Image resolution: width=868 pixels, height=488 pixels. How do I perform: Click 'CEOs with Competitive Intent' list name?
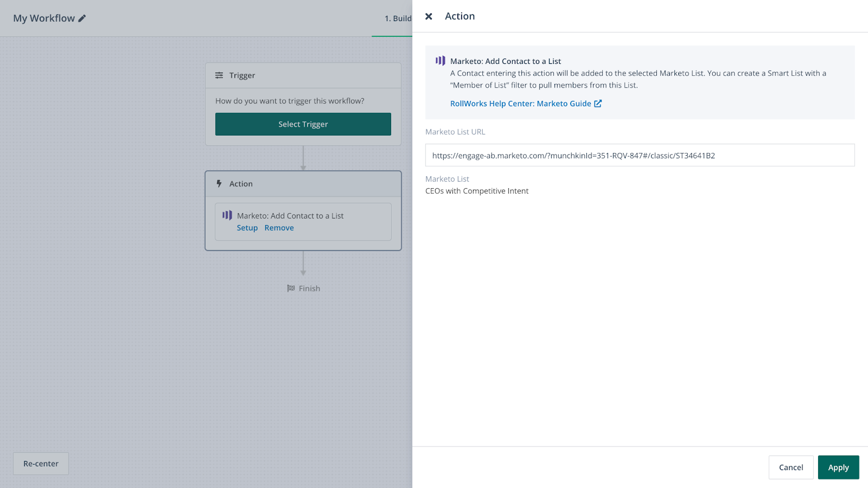point(477,191)
